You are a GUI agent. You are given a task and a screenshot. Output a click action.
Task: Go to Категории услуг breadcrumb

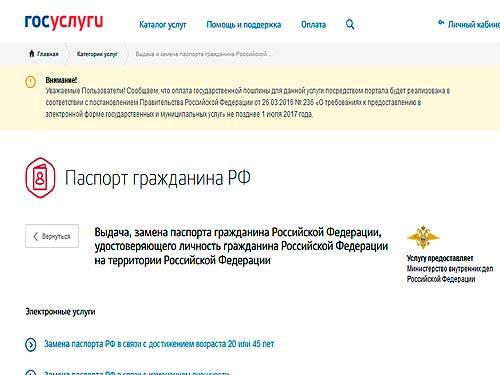(x=97, y=54)
